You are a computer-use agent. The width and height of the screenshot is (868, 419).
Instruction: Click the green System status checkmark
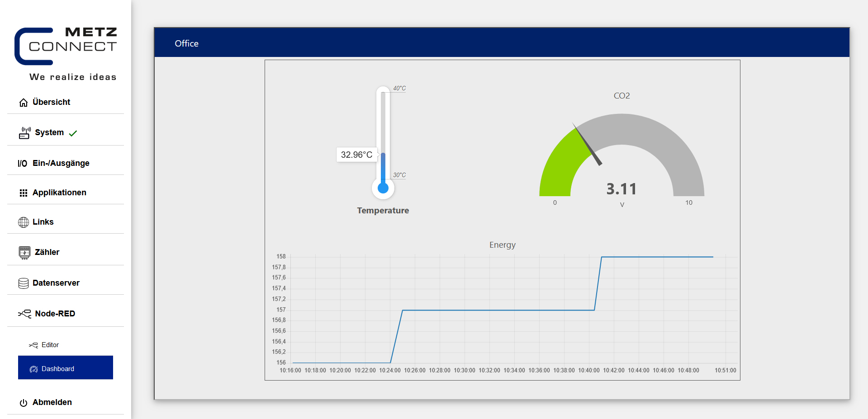click(x=73, y=133)
